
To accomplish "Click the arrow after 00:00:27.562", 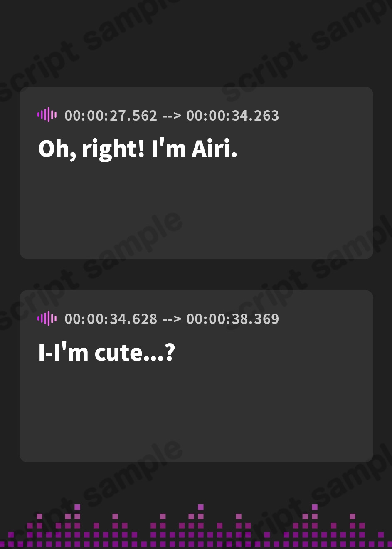I will click(x=172, y=116).
